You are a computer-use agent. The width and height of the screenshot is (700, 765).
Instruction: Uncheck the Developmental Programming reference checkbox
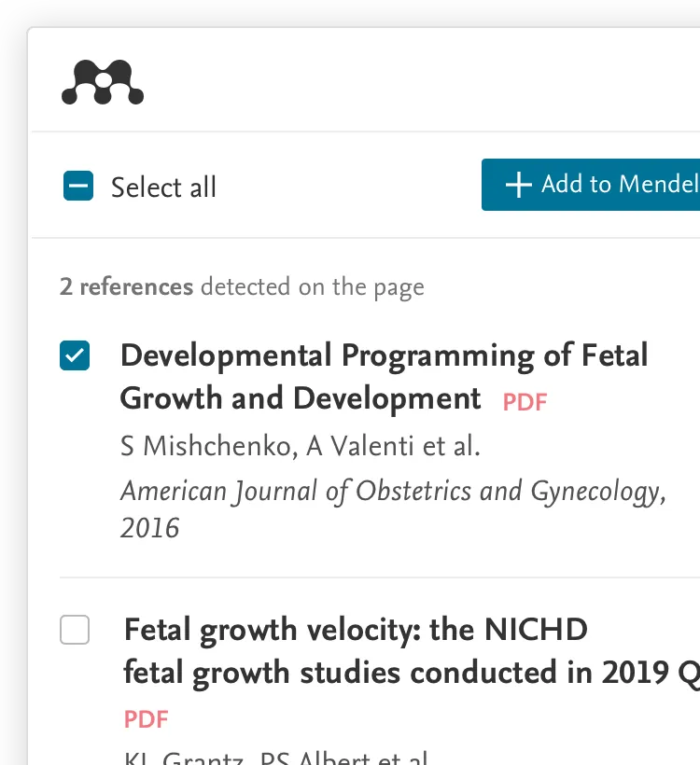(x=75, y=355)
